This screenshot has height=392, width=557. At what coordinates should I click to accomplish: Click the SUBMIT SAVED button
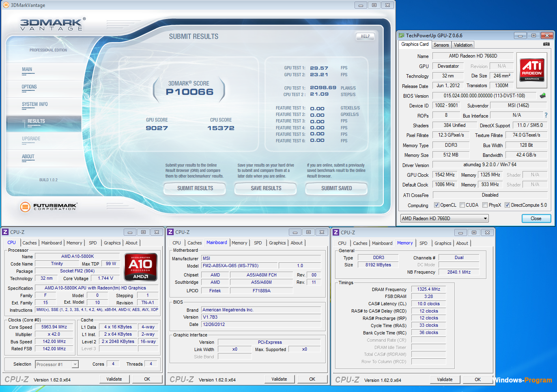click(336, 189)
